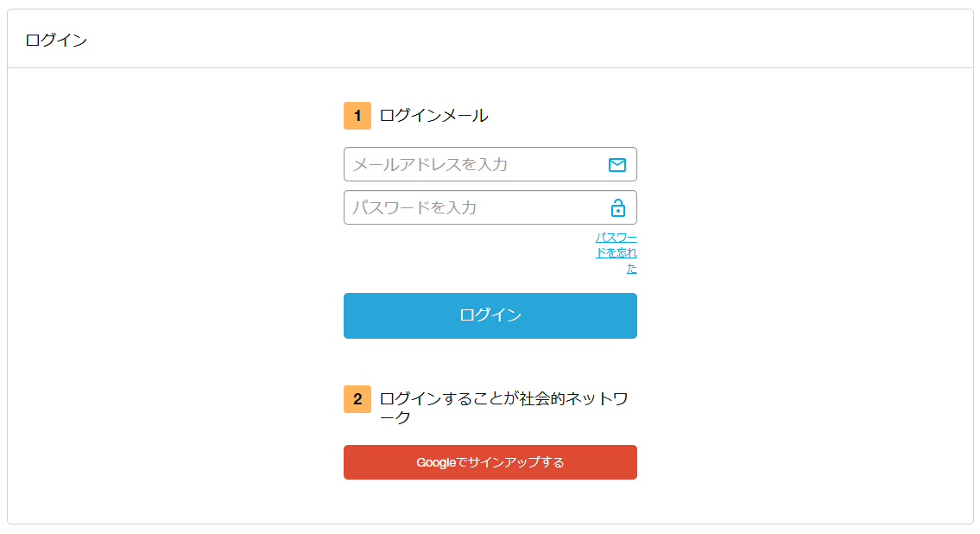This screenshot has width=980, height=534.
Task: Focus the メールアドレスを入力 email field
Action: pos(490,164)
